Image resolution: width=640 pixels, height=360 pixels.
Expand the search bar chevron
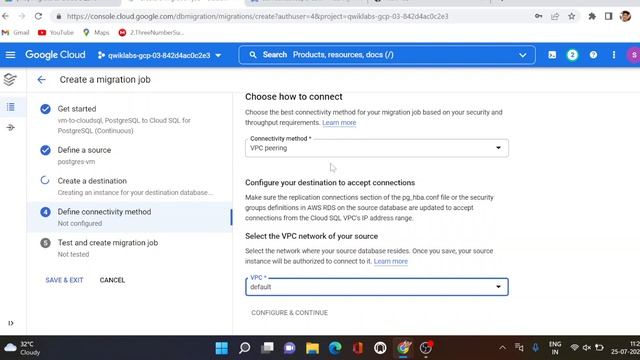[522, 55]
